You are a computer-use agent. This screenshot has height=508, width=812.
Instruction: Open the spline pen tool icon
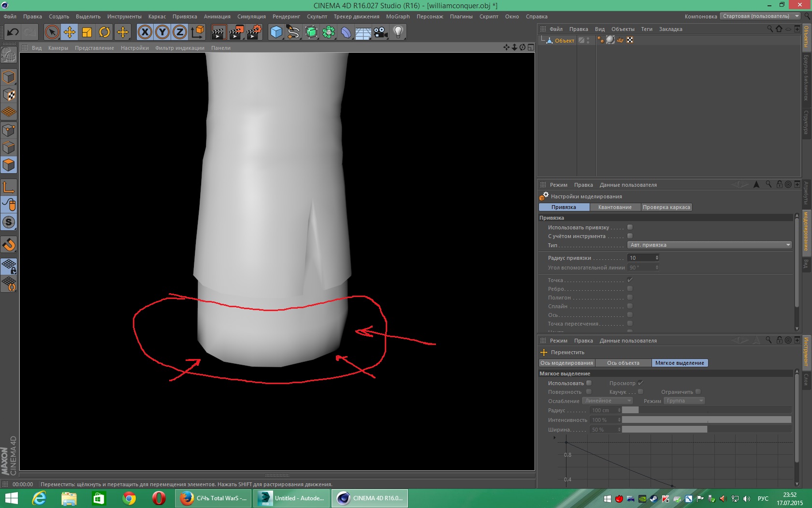click(x=293, y=32)
